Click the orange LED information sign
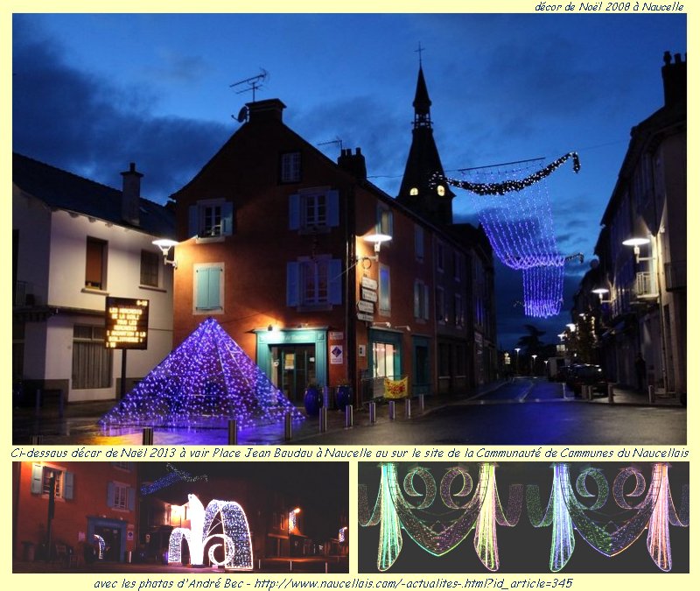 [x=126, y=323]
